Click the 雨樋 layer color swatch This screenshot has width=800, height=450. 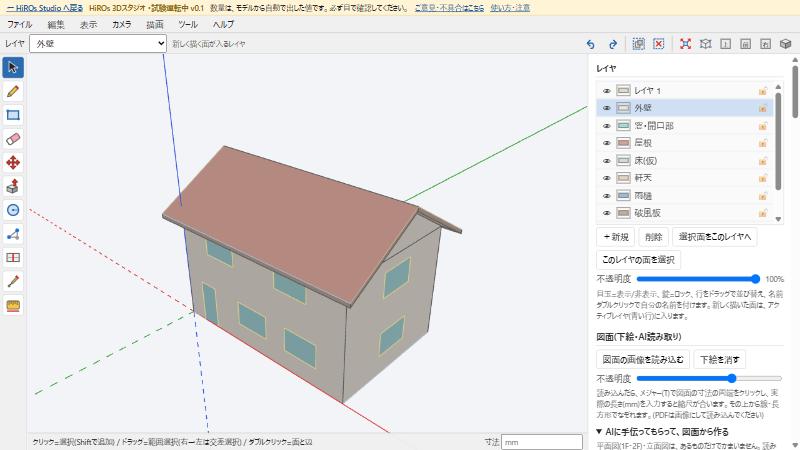[x=623, y=196]
